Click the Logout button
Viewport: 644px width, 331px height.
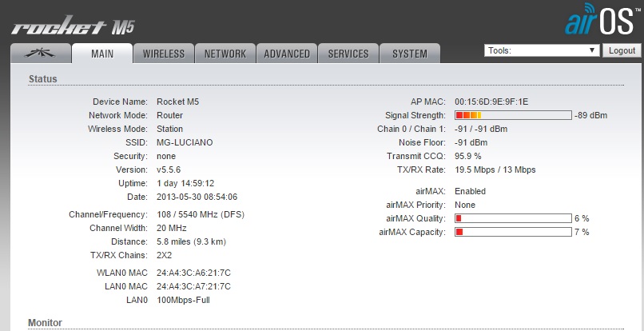tap(622, 50)
